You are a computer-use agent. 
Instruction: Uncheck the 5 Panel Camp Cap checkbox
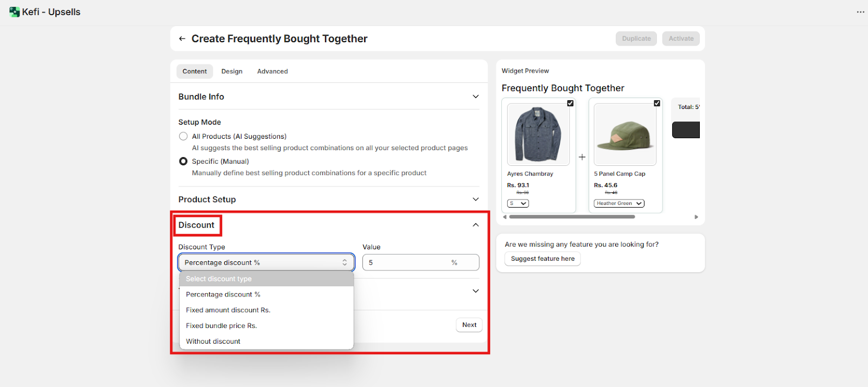[x=657, y=103]
